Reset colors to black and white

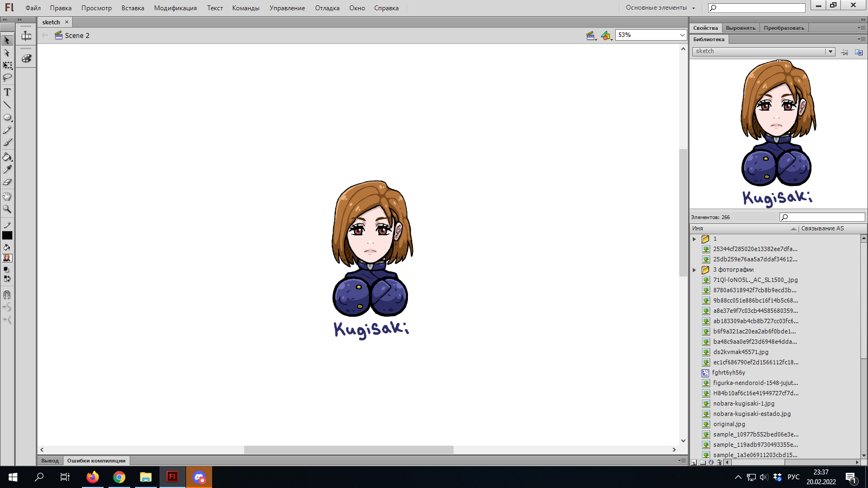(7, 269)
